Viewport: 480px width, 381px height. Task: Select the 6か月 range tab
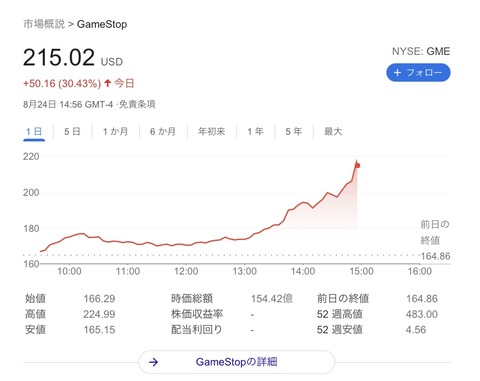pyautogui.click(x=163, y=131)
